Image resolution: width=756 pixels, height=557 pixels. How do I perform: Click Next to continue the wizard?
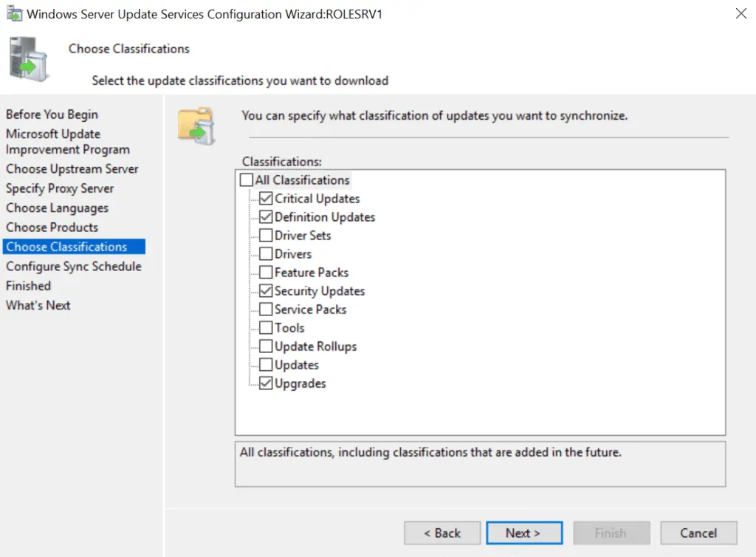[x=524, y=533]
